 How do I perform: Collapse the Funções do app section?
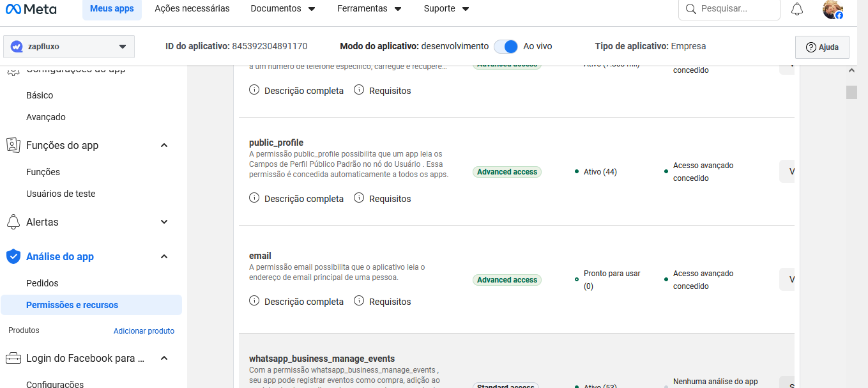point(164,145)
